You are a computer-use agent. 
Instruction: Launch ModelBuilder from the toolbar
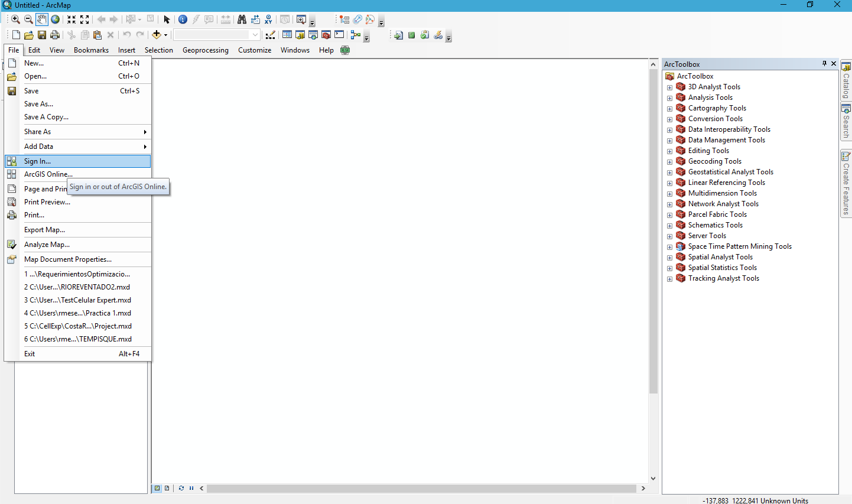point(356,35)
